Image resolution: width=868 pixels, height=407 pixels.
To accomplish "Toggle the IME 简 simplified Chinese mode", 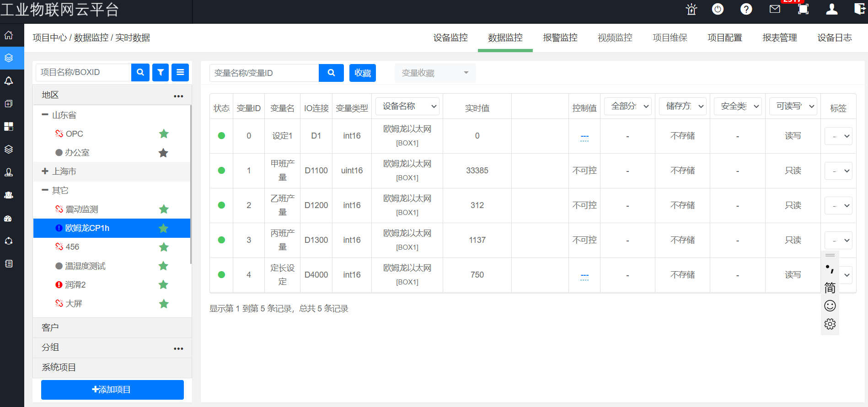I will [830, 288].
